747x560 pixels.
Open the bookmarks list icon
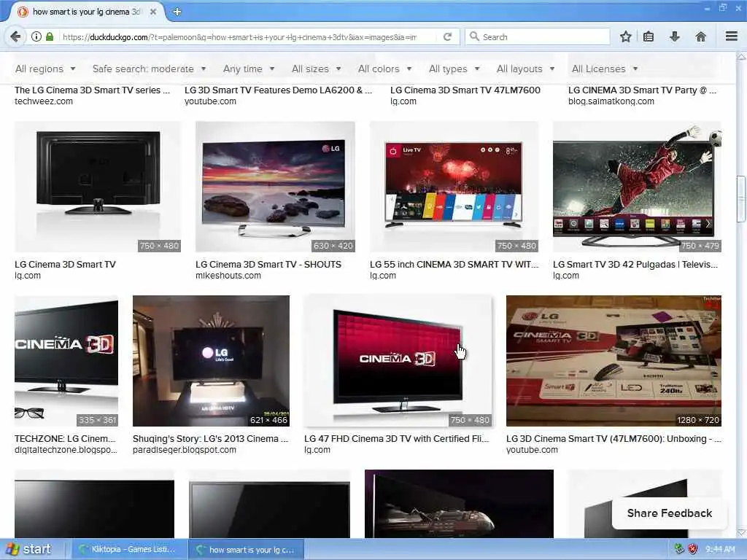(649, 36)
